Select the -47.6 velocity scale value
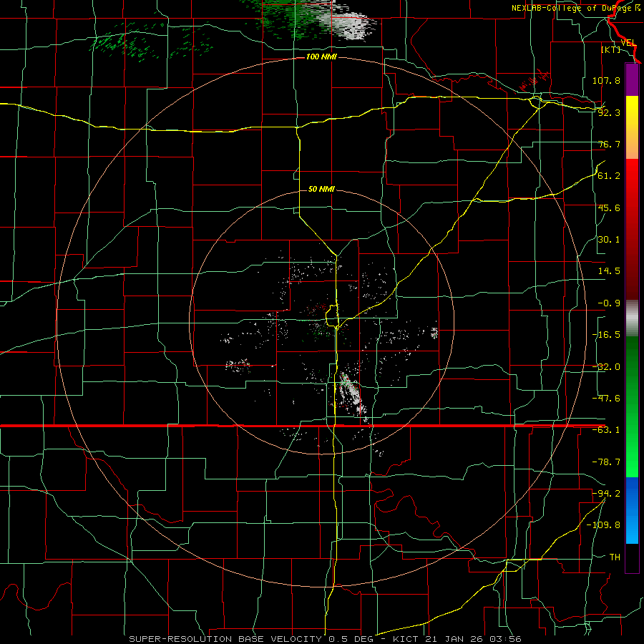 (x=606, y=399)
